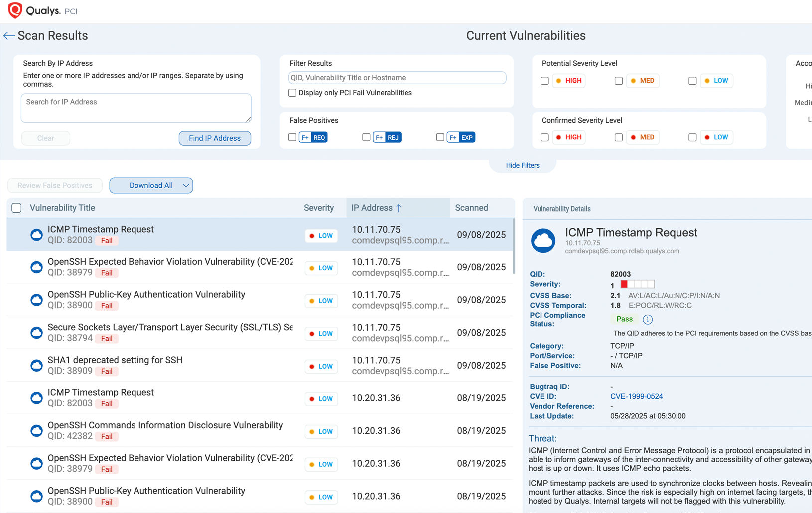This screenshot has width=812, height=513.
Task: Click the PCI Compliance Status info icon
Action: [647, 319]
